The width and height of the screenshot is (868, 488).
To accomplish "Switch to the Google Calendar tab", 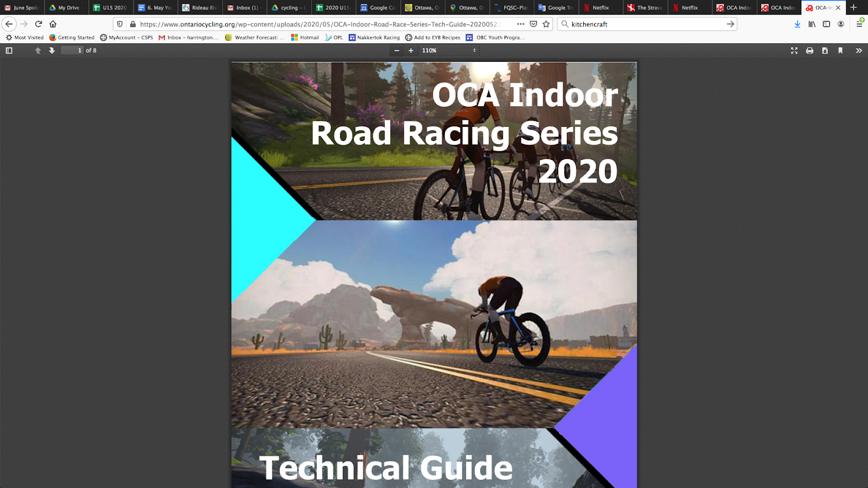I will tap(378, 8).
